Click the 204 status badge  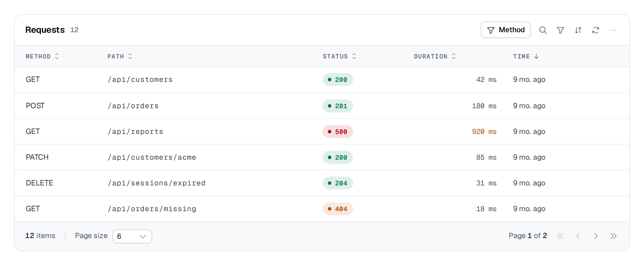[338, 183]
